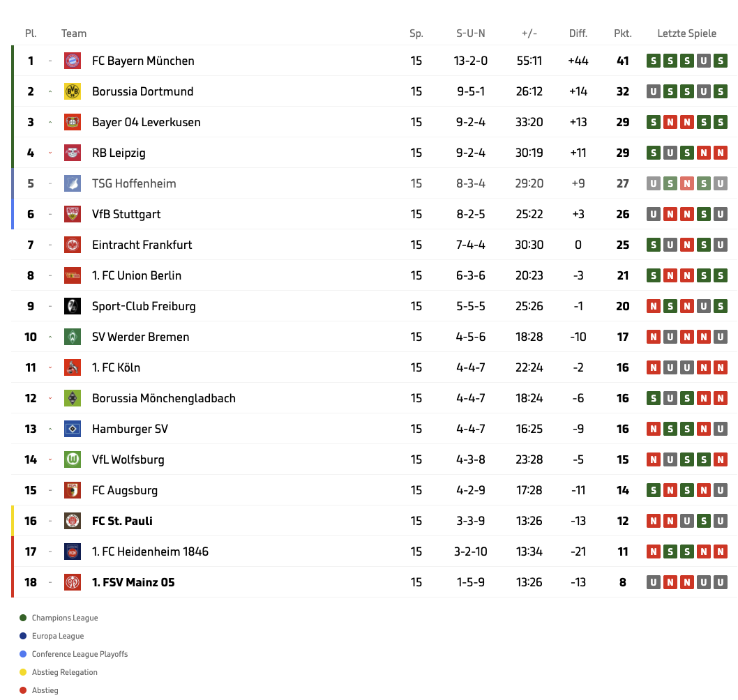Click the Eintracht Frankfurt eagle logo
The width and height of the screenshot is (738, 700).
(73, 245)
